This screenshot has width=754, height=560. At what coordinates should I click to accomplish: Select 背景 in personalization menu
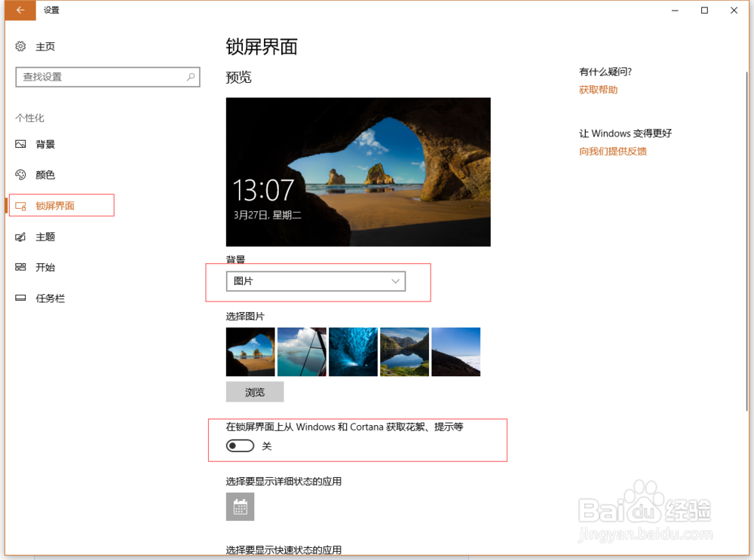pyautogui.click(x=45, y=144)
